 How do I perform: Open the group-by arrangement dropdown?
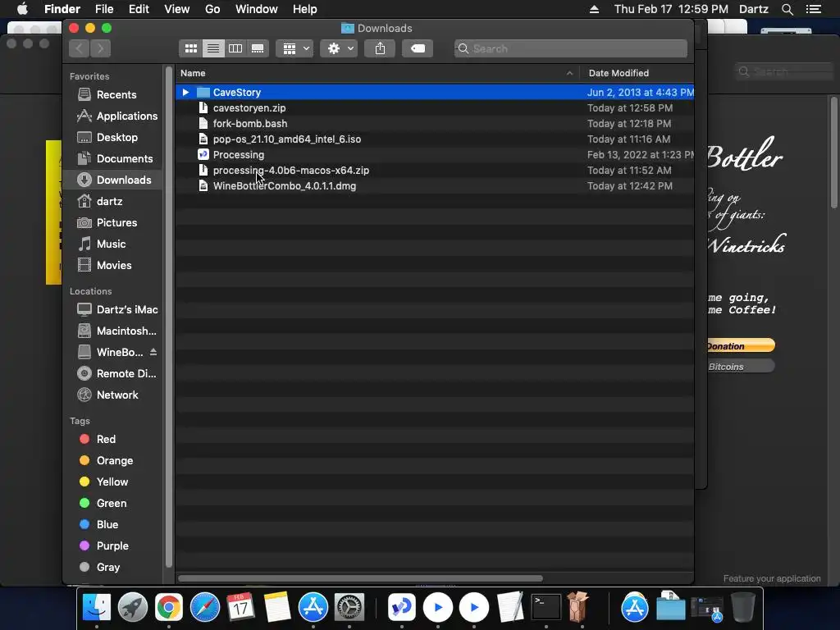click(294, 48)
